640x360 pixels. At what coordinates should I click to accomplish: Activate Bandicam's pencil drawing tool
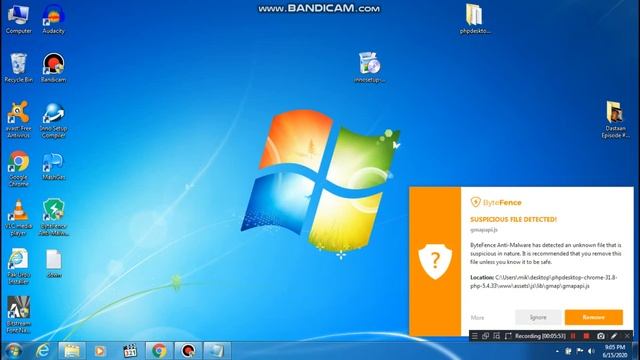point(614,336)
